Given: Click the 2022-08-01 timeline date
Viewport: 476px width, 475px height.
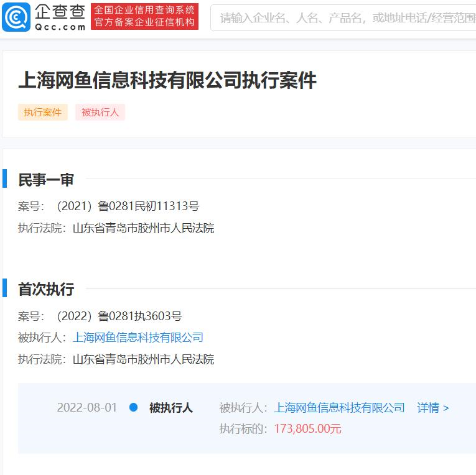Looking at the screenshot, I should point(87,408).
